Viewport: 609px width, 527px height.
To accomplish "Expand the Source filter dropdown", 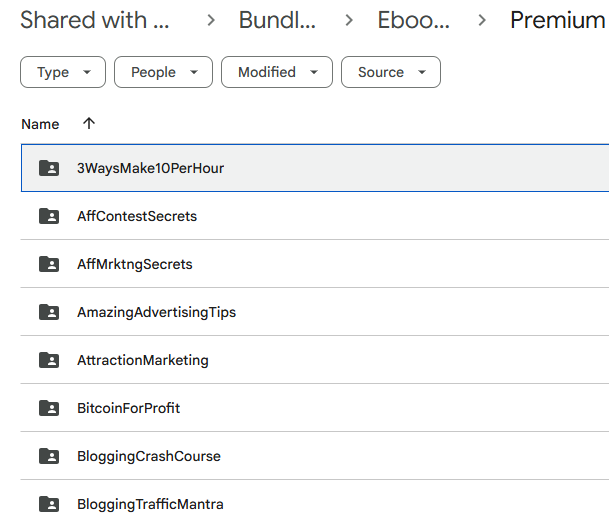I will (x=391, y=72).
